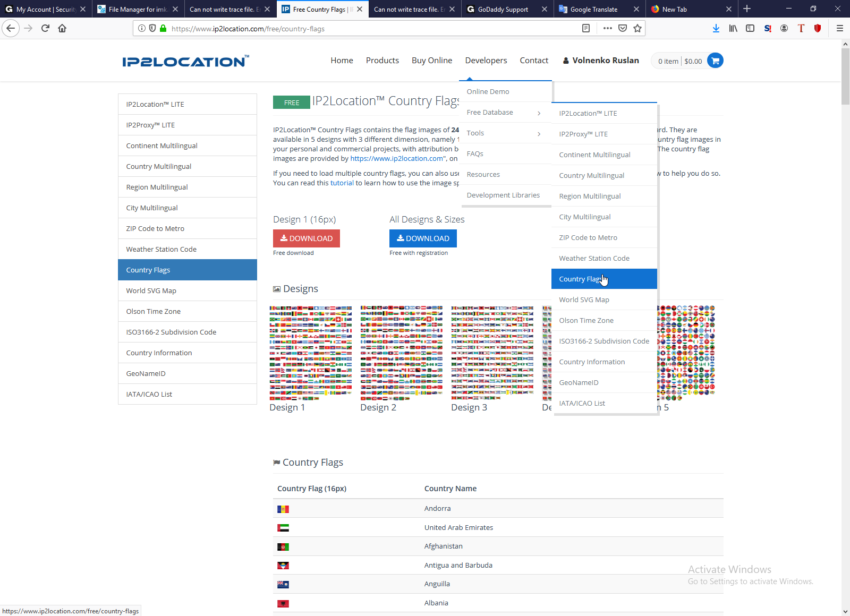Toggle reader view in address bar

(x=586, y=28)
